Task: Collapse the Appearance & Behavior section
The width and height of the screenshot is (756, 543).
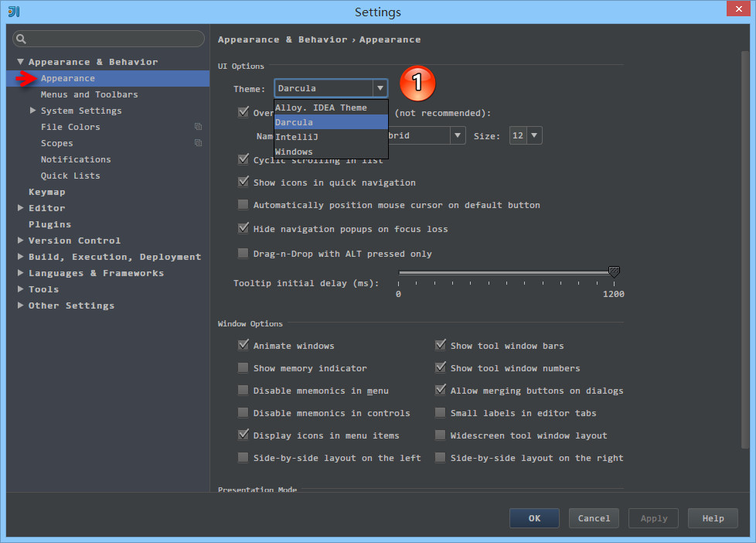Action: point(21,62)
